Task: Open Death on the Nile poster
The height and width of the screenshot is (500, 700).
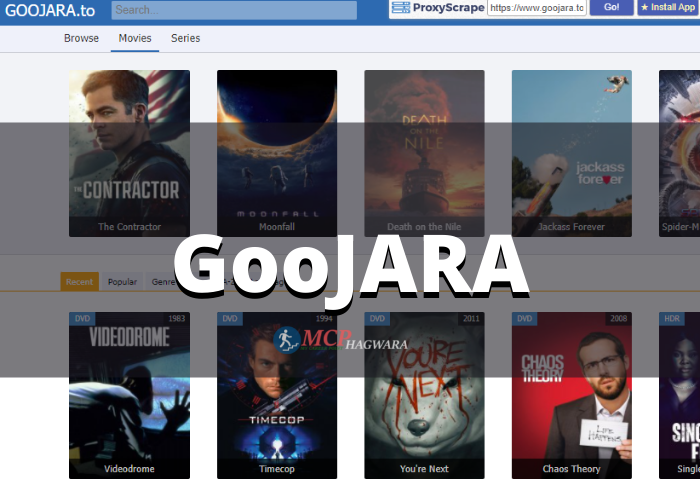Action: [424, 153]
